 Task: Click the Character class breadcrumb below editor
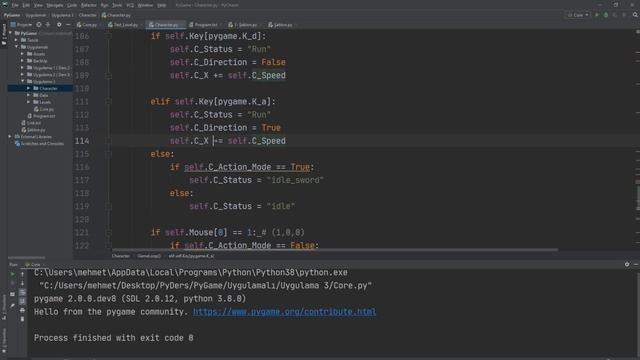pyautogui.click(x=121, y=256)
